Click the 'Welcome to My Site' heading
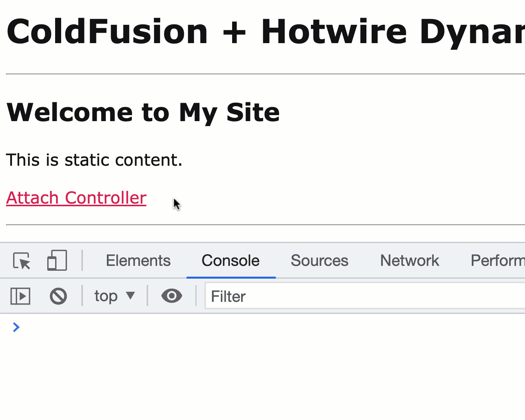This screenshot has width=525, height=420. 142,112
